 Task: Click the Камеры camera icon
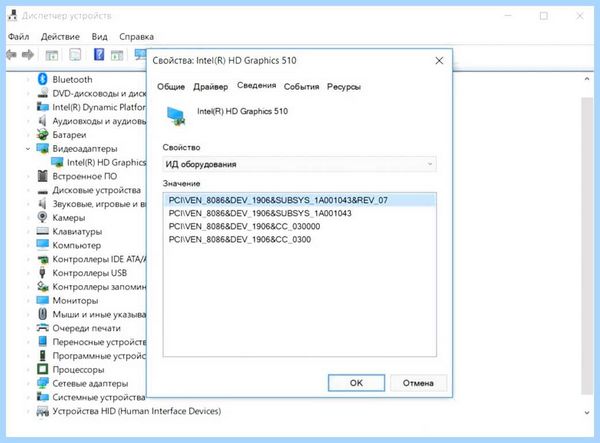point(42,217)
